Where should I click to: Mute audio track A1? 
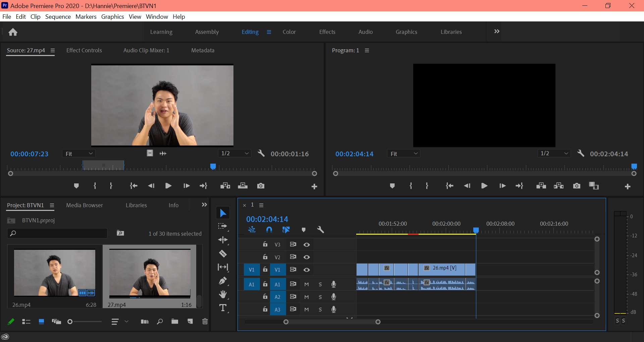[x=307, y=284]
